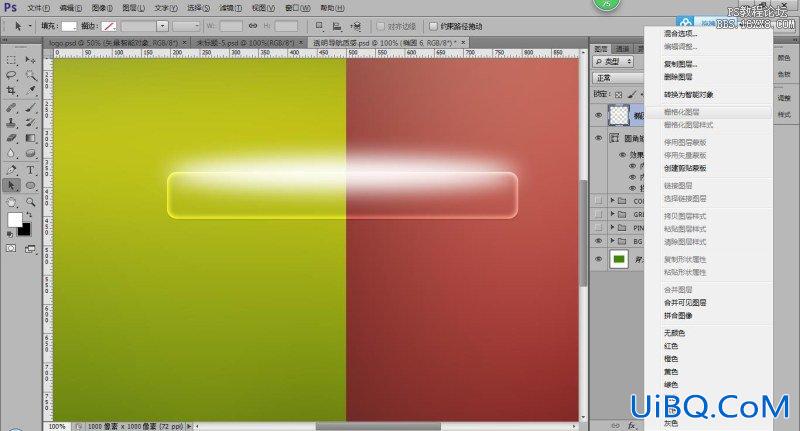Open the tool preset picker arrow
The image size is (800, 431).
point(30,26)
